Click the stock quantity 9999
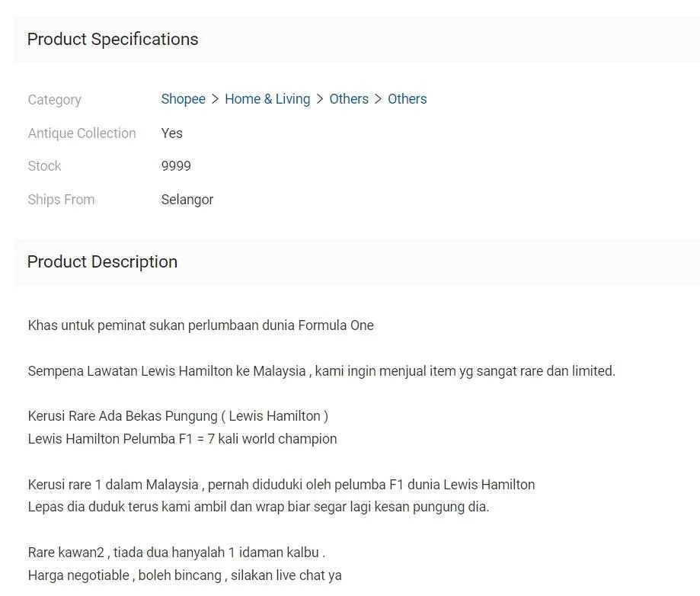This screenshot has height=596, width=700. (176, 166)
